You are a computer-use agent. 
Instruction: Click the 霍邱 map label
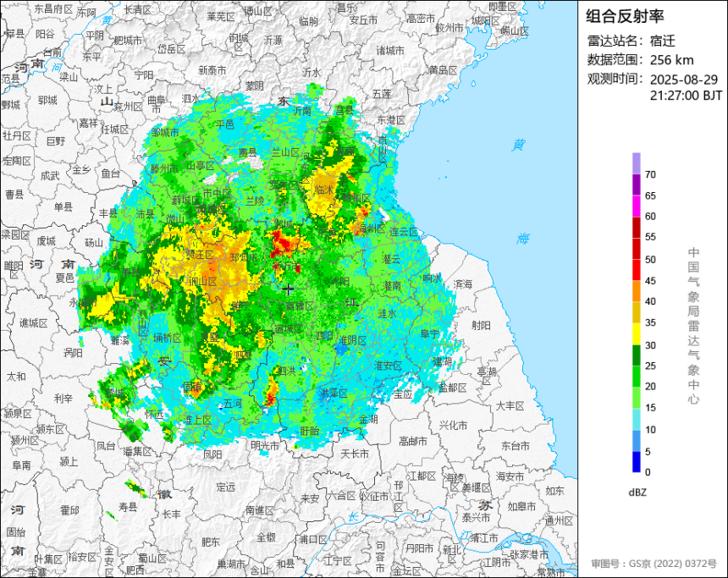pyautogui.click(x=69, y=510)
